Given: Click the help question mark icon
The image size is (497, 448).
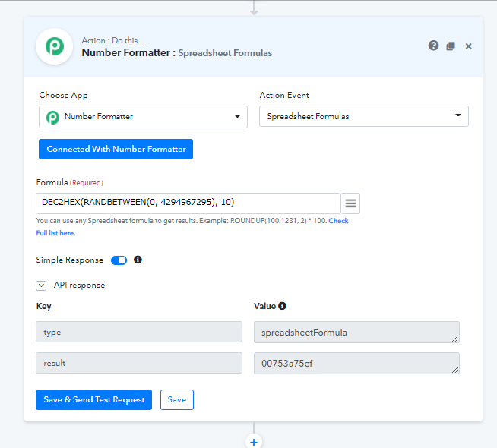Looking at the screenshot, I should (433, 46).
